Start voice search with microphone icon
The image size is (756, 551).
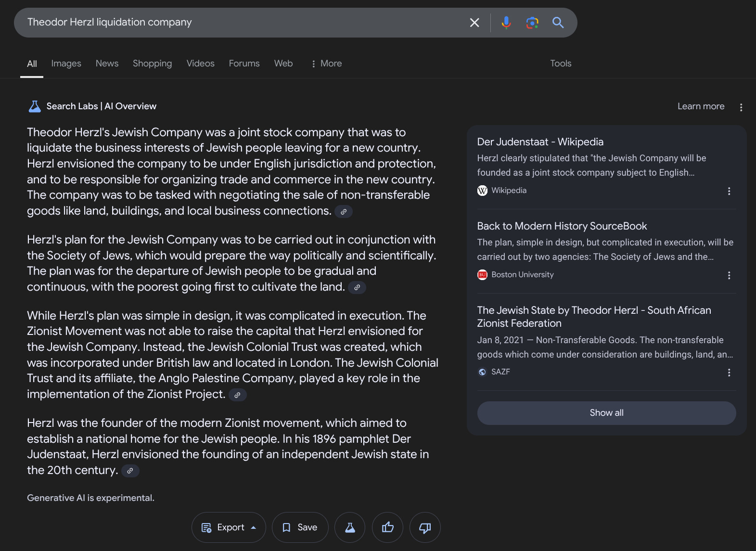(506, 23)
